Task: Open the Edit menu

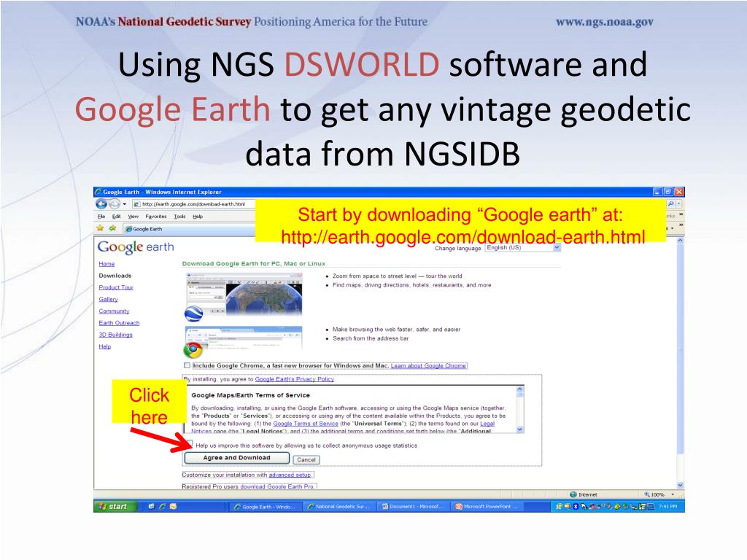Action: [116, 216]
